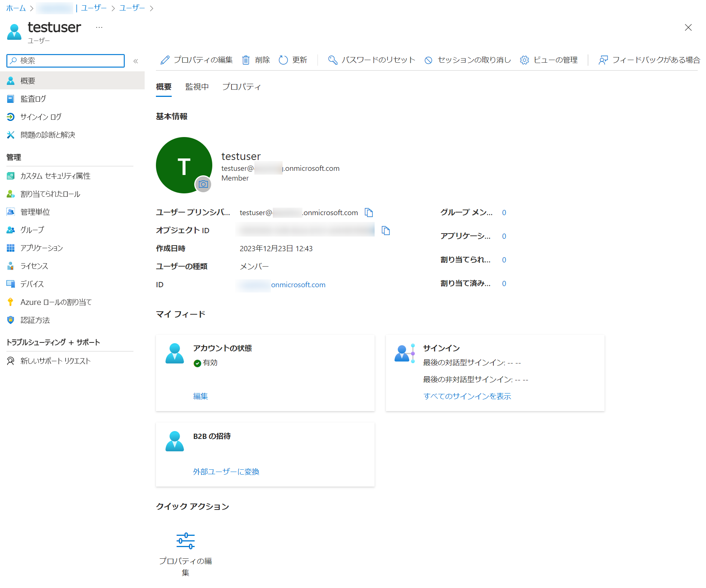Select 概要 in the sidebar menu

pyautogui.click(x=72, y=80)
